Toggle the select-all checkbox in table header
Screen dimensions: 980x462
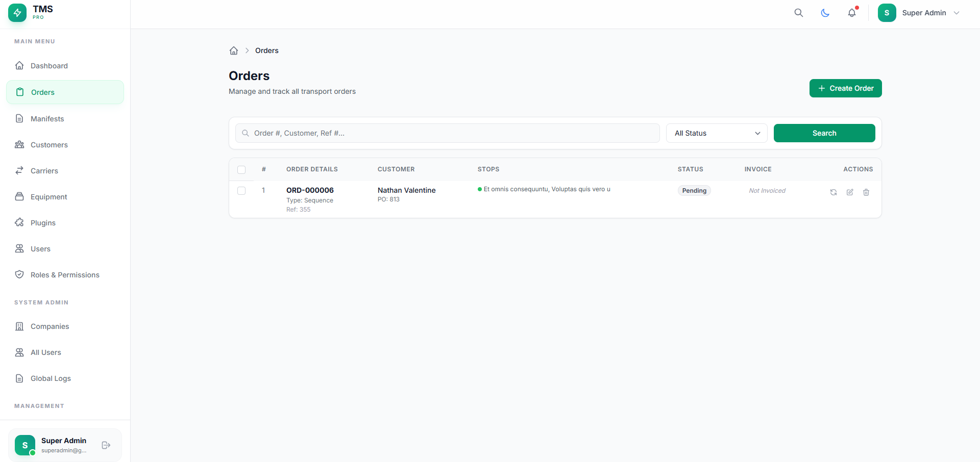[x=241, y=170]
